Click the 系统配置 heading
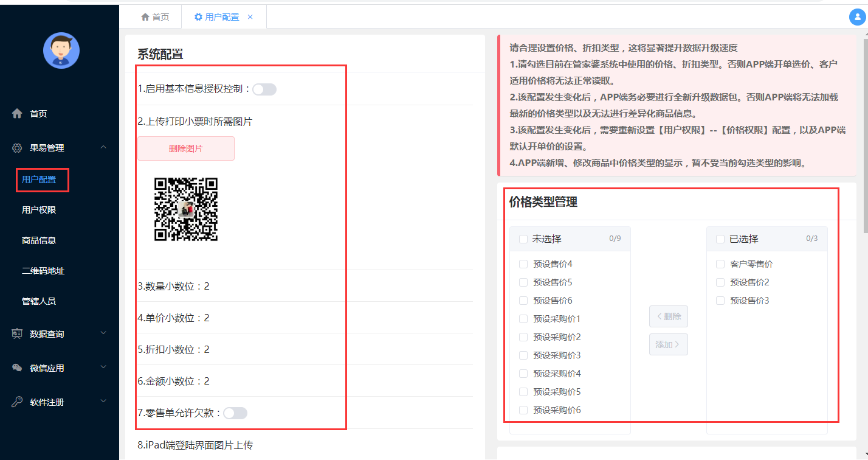The width and height of the screenshot is (868, 460). point(160,54)
